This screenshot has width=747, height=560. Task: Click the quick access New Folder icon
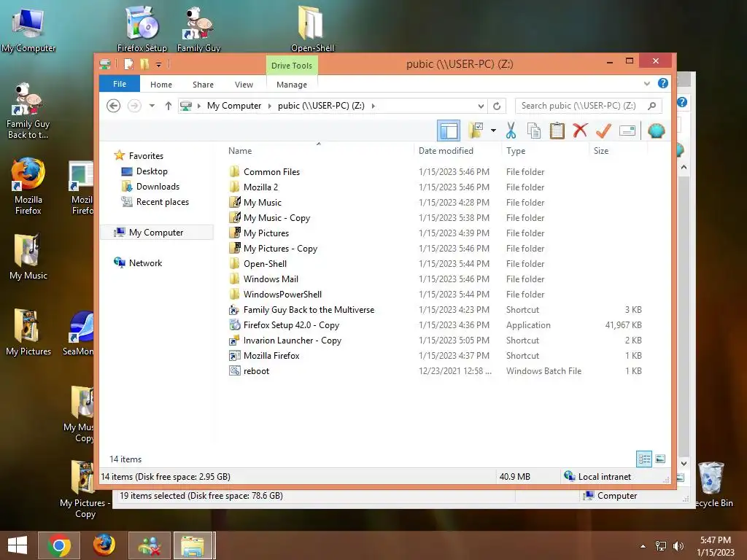pyautogui.click(x=144, y=64)
